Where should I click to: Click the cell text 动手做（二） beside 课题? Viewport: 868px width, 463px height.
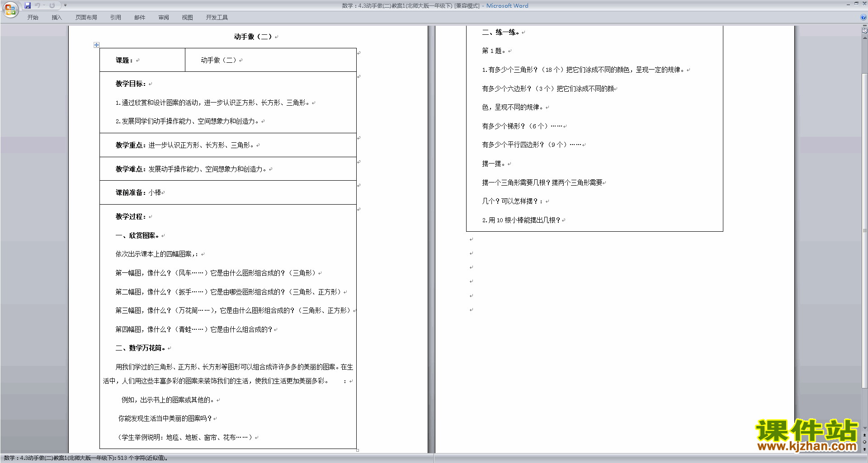click(219, 60)
